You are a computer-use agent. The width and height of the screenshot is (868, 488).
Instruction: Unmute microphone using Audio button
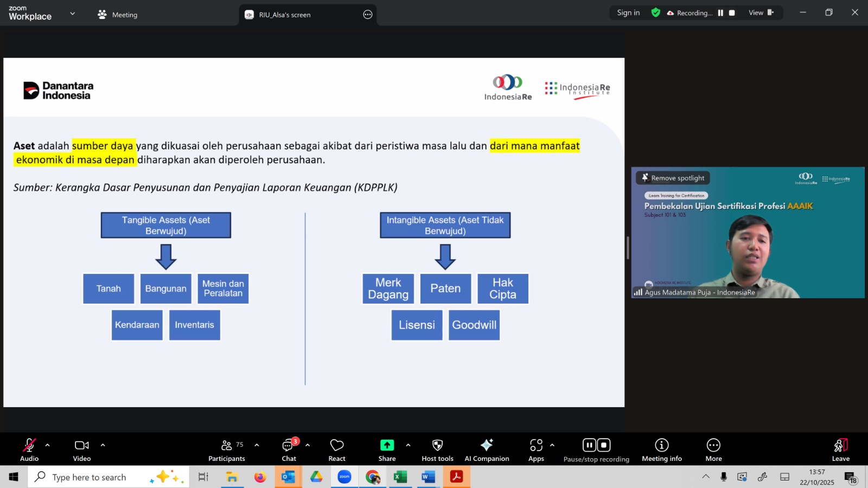29,450
